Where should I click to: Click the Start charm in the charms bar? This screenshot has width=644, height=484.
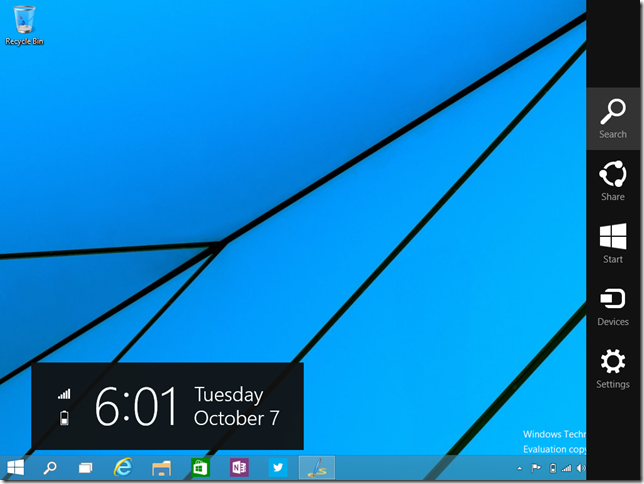click(613, 244)
